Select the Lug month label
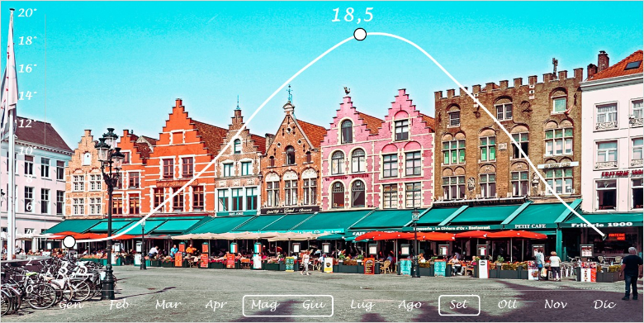Image resolution: width=644 pixels, height=323 pixels. [362, 306]
